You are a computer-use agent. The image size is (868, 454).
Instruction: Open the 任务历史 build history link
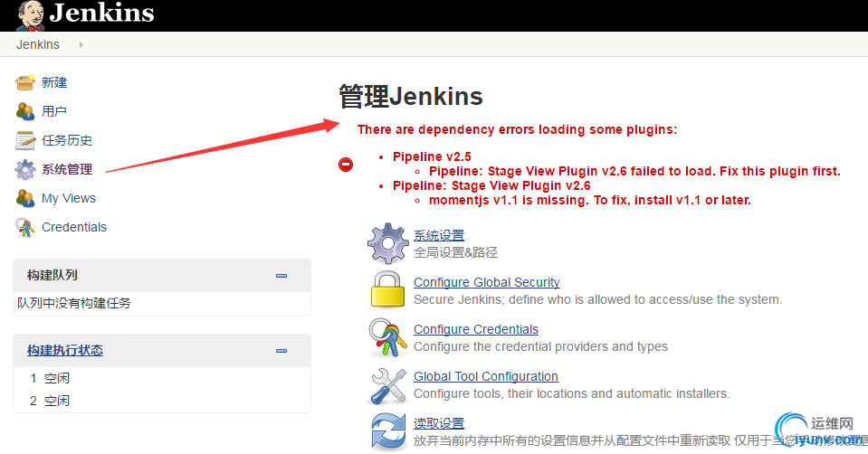67,140
